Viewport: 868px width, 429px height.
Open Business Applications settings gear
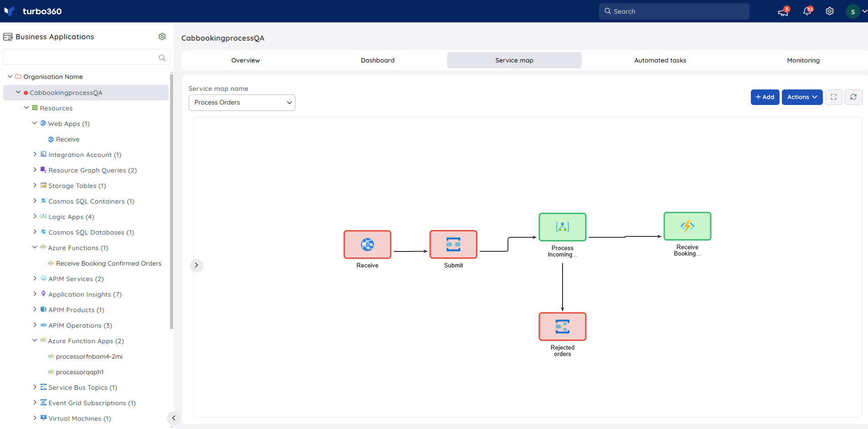[x=162, y=37]
